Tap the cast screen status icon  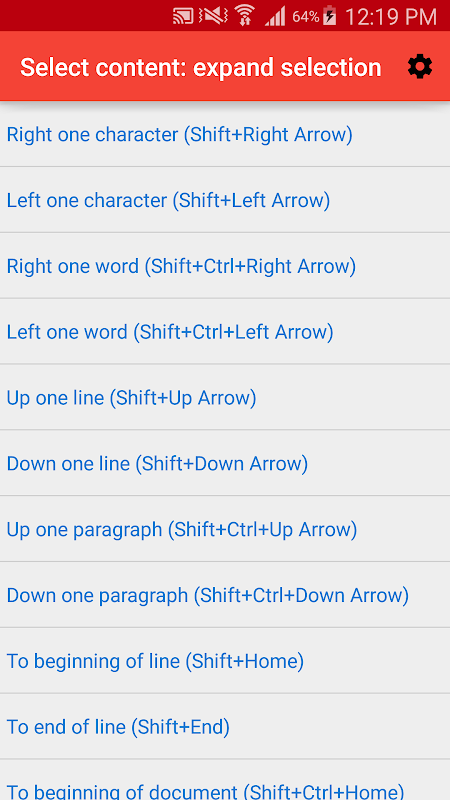(183, 16)
